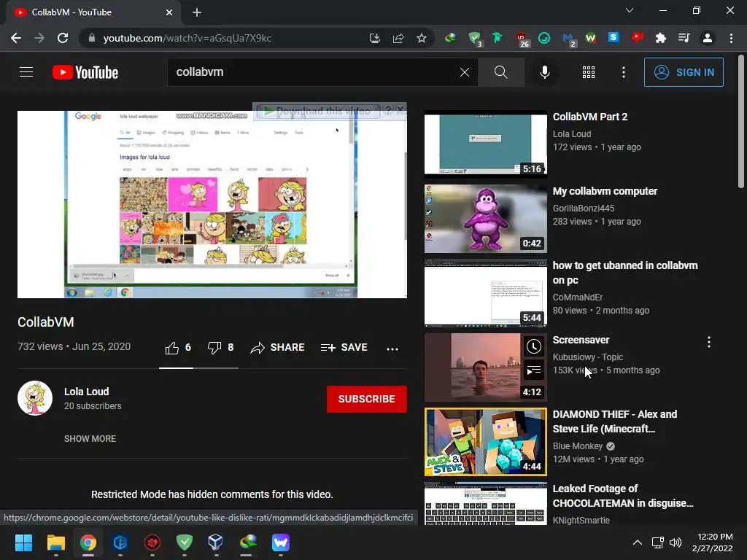Share this page from address bar
The width and height of the screenshot is (747, 560).
coord(398,38)
